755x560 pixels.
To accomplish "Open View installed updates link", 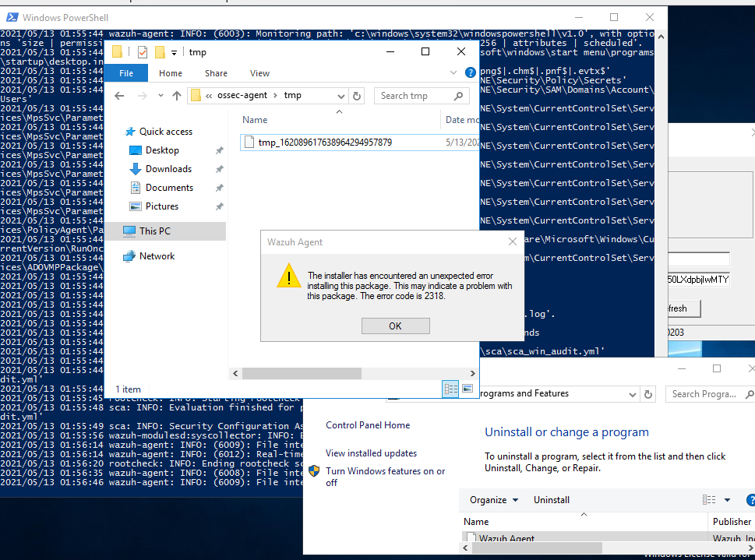I will pyautogui.click(x=371, y=453).
